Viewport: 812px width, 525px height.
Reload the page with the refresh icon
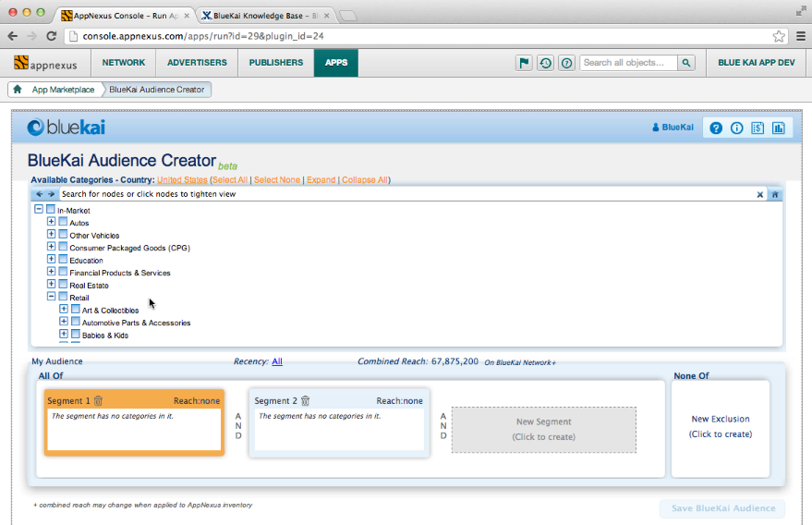pyautogui.click(x=51, y=36)
